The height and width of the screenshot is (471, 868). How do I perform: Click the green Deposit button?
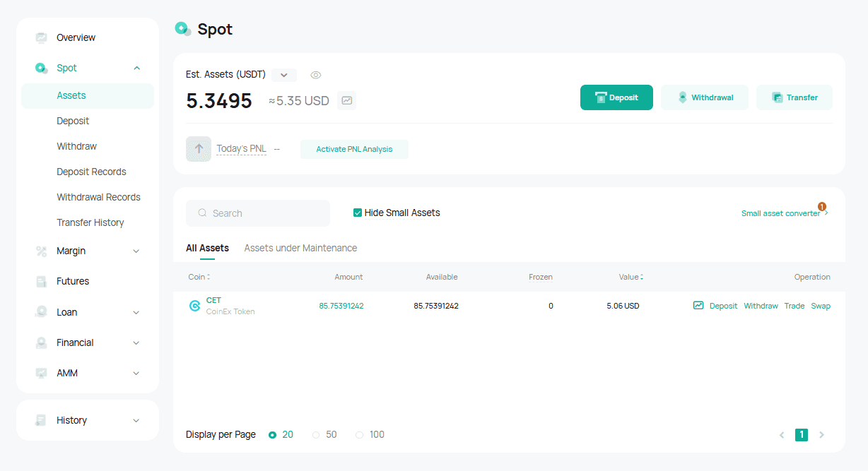point(616,97)
